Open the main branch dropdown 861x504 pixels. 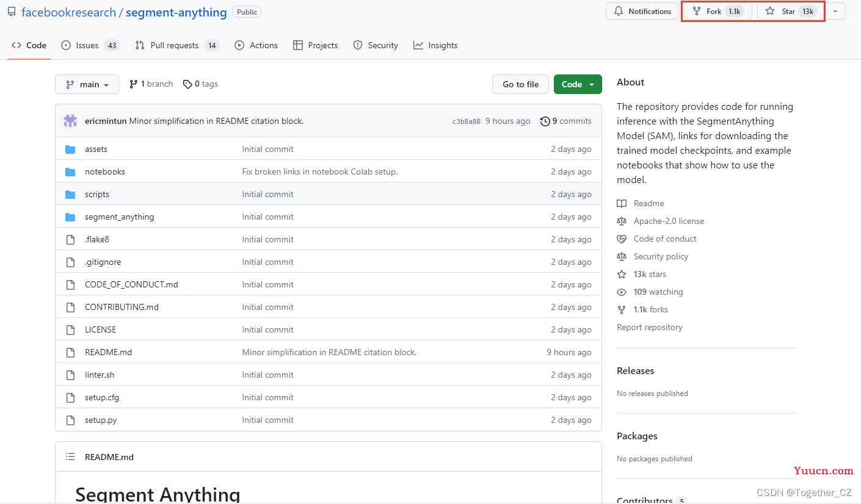[x=87, y=84]
